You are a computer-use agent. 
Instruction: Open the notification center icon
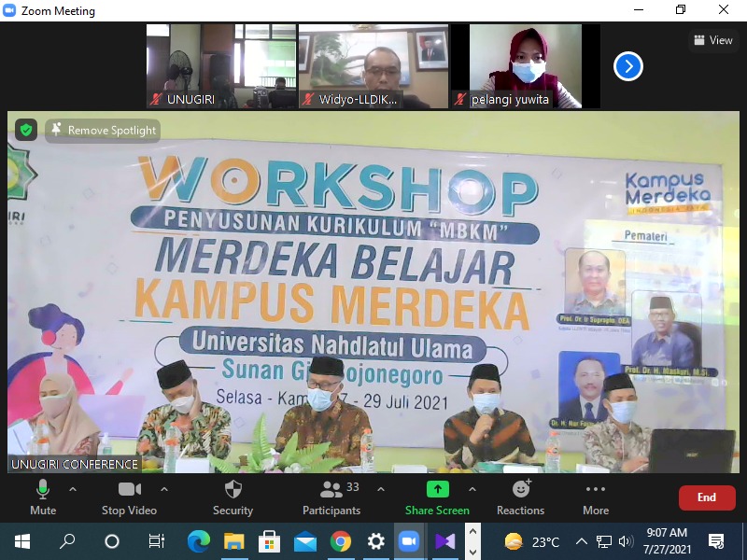click(716, 541)
